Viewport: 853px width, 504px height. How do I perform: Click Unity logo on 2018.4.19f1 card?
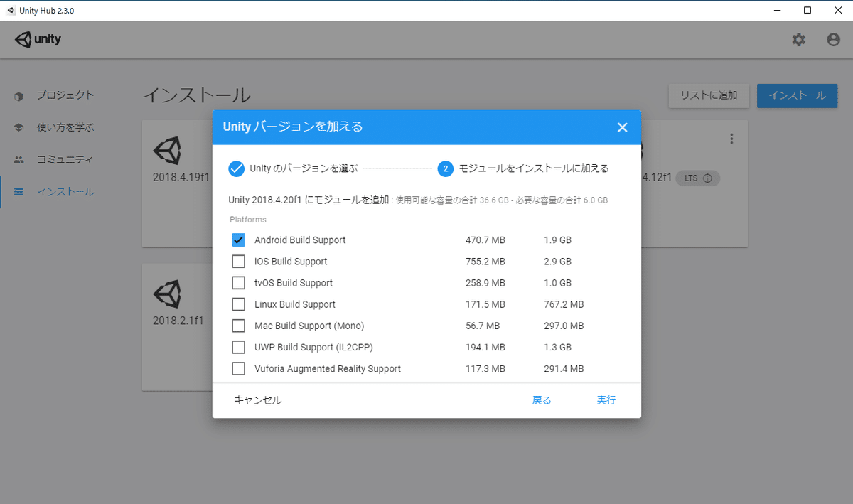(x=167, y=151)
